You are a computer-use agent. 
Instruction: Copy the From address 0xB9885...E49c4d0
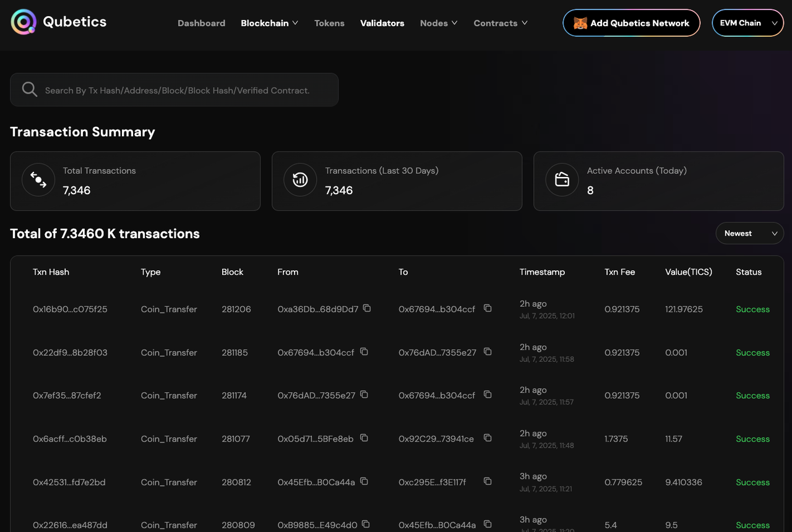[366, 524]
